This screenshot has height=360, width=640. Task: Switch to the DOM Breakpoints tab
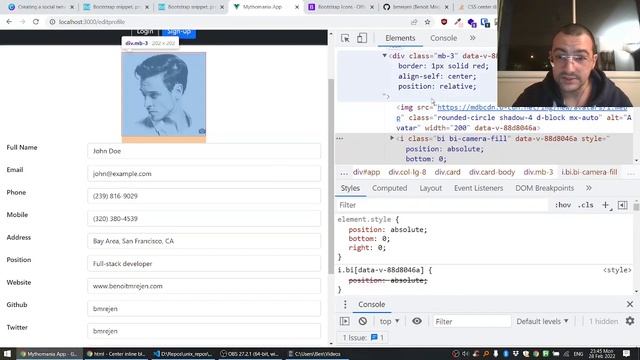click(x=544, y=188)
